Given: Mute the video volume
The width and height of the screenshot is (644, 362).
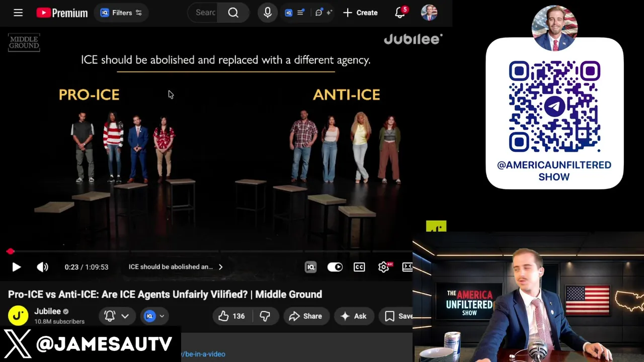Looking at the screenshot, I should 43,267.
